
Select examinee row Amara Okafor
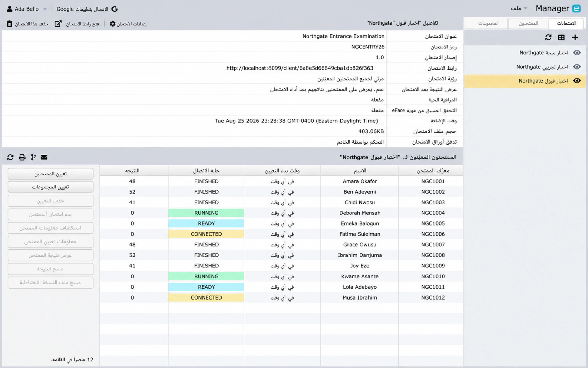click(281, 181)
